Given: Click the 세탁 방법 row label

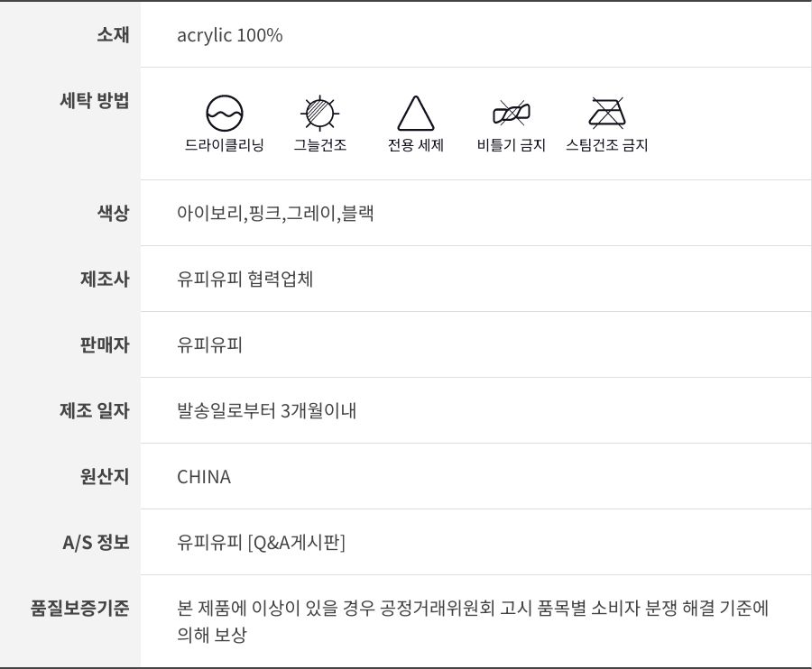Looking at the screenshot, I should pos(94,100).
